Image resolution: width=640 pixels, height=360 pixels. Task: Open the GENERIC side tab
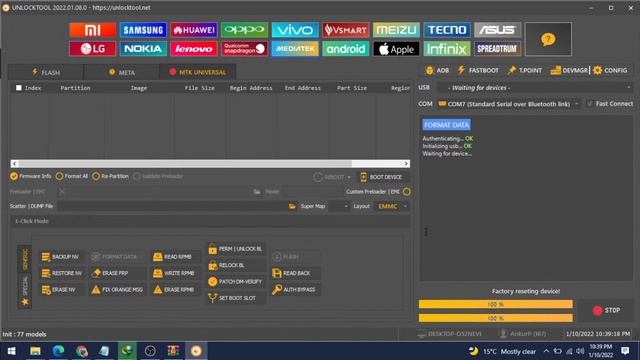[x=25, y=259]
